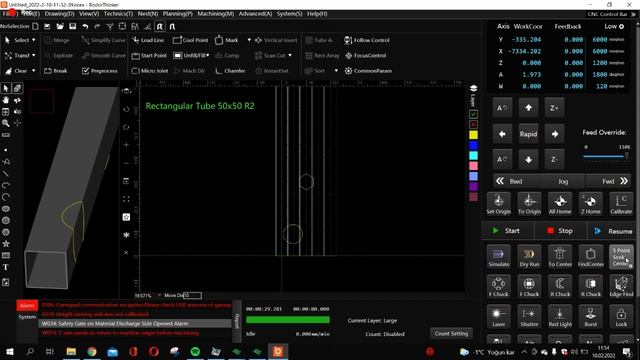The height and width of the screenshot is (360, 640).
Task: Open the Technics(T) menu
Action: pos(118,14)
